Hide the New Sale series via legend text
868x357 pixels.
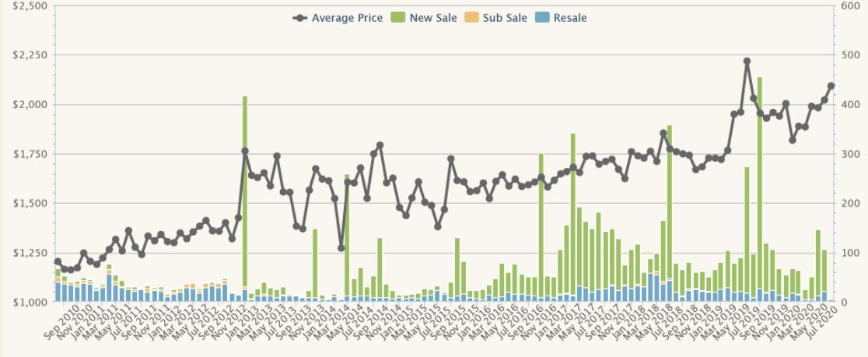[x=430, y=18]
